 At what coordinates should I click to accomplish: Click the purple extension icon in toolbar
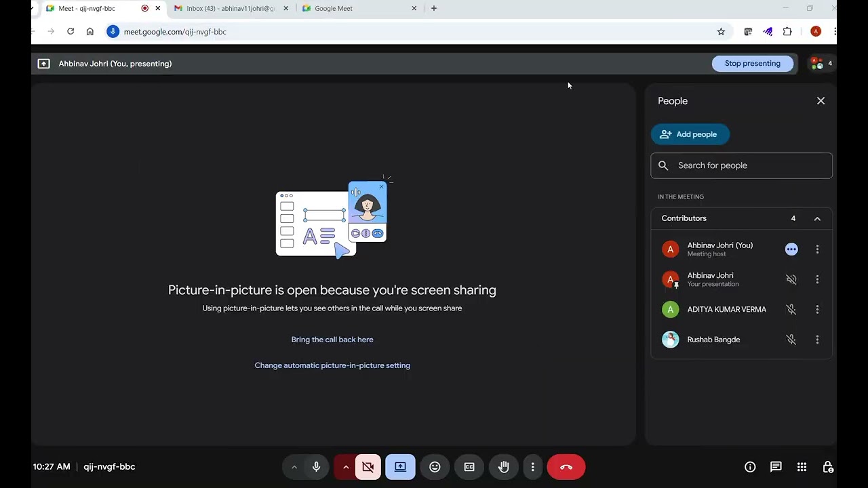pyautogui.click(x=768, y=32)
